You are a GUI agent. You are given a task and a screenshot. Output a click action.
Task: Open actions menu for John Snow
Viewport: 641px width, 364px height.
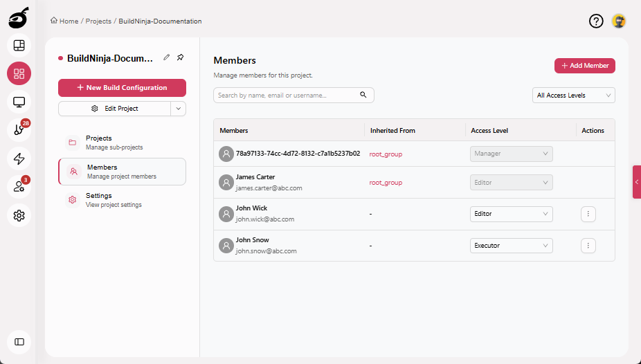pyautogui.click(x=588, y=246)
